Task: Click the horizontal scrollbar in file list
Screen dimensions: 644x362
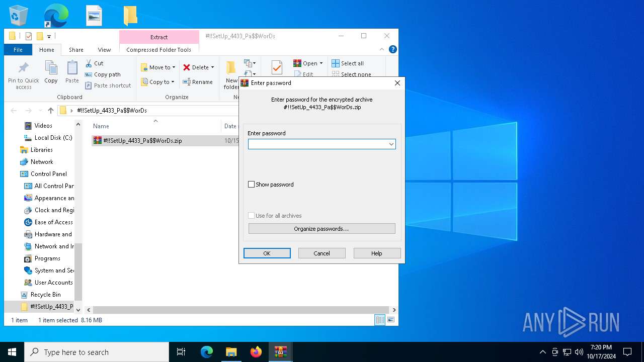Action: click(x=240, y=310)
